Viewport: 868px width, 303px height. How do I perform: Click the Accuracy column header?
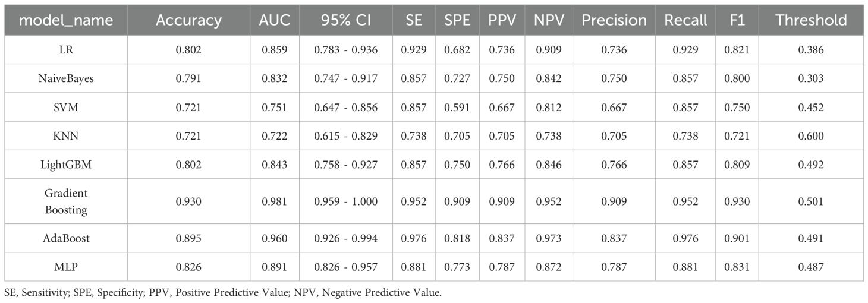(188, 20)
